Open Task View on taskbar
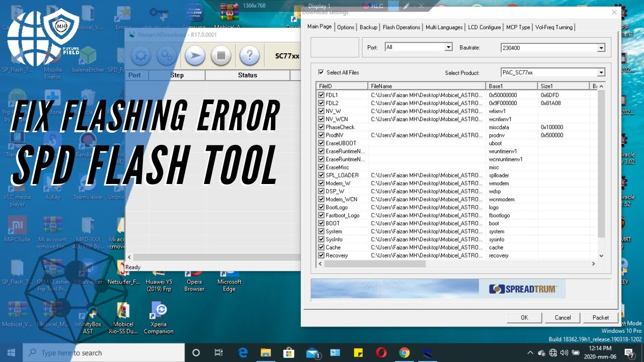 click(218, 352)
